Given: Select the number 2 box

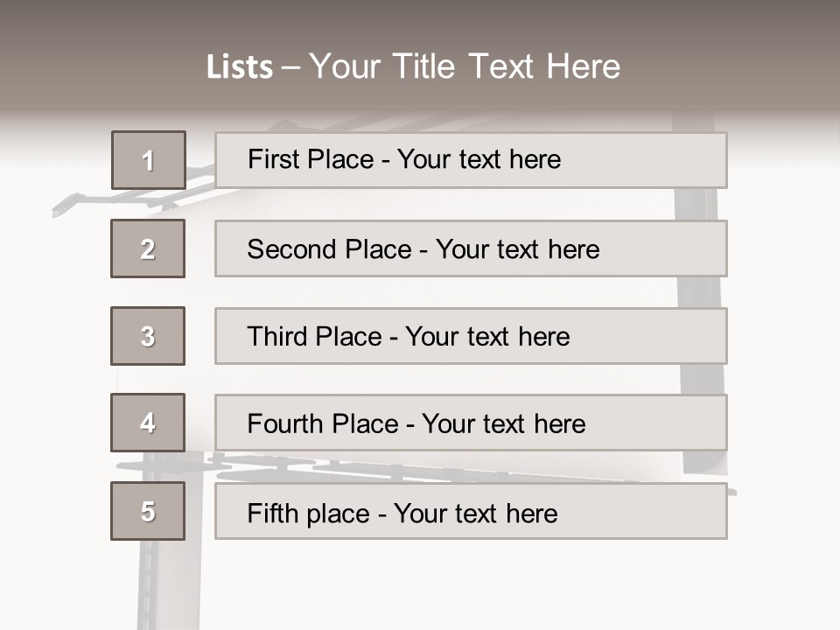Looking at the screenshot, I should [x=148, y=248].
